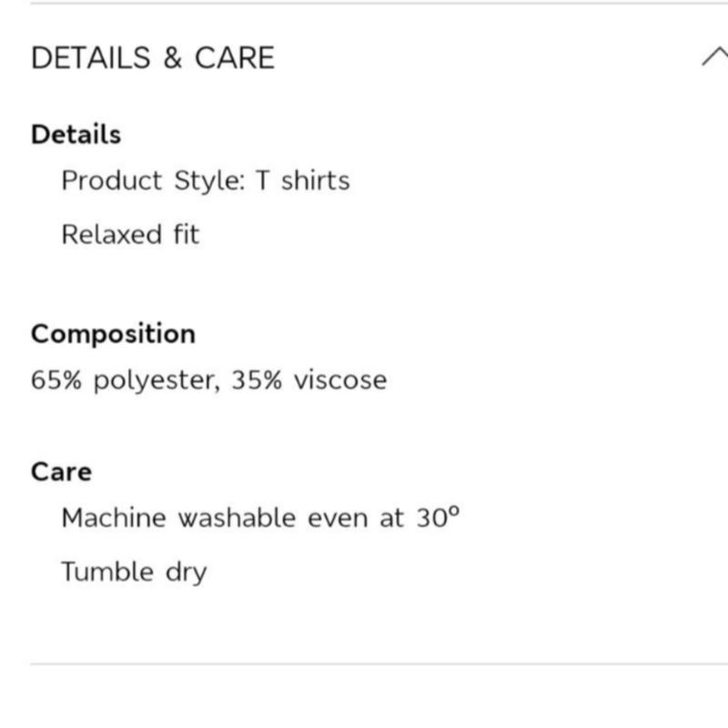The height and width of the screenshot is (728, 728).
Task: Click the 65% polyester, 35% viscose text
Action: (208, 380)
